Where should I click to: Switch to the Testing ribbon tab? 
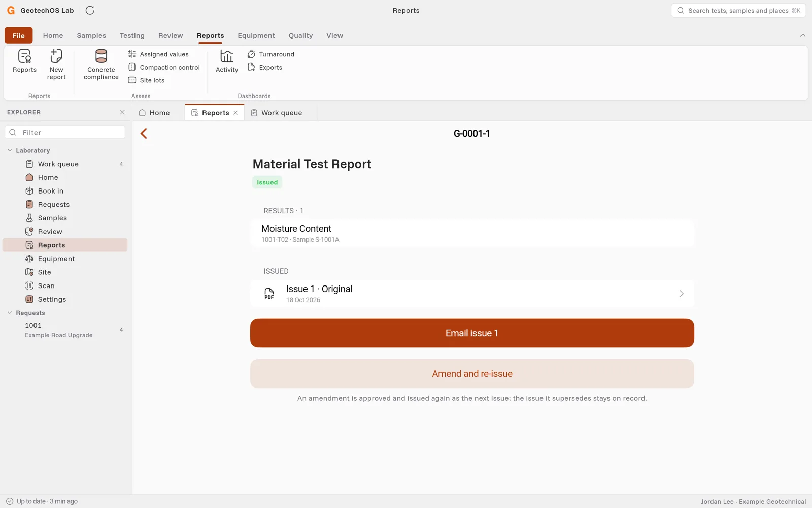(x=132, y=35)
